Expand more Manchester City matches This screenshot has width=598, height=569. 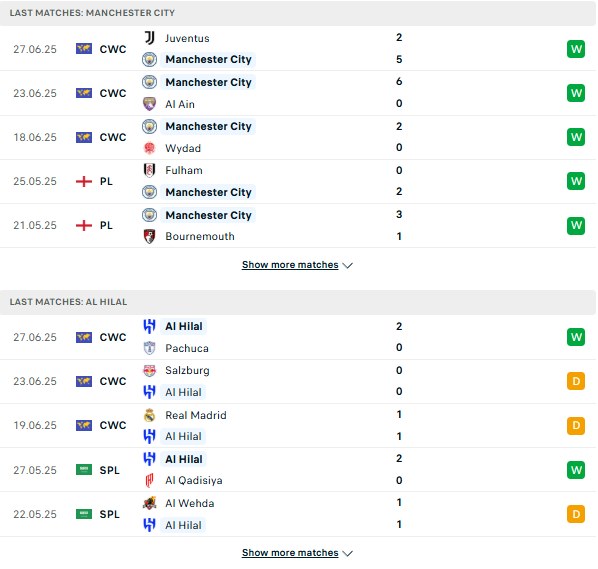coord(290,265)
